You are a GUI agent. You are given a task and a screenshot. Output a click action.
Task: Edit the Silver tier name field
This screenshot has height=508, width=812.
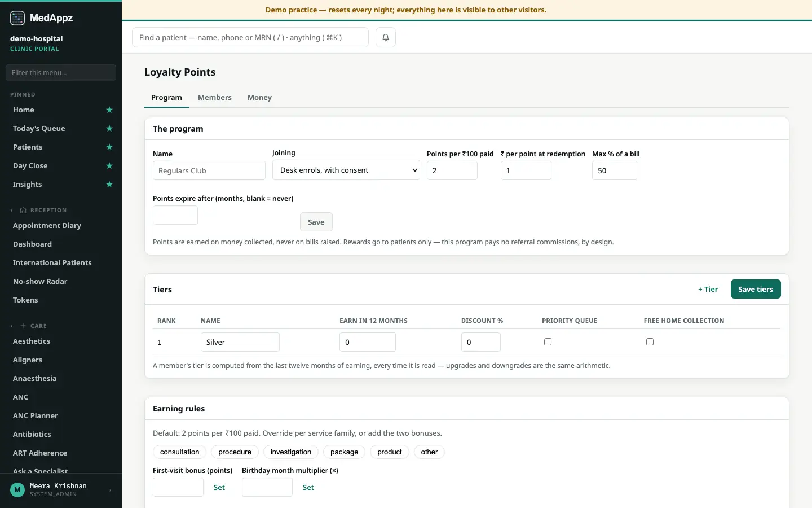click(x=240, y=342)
